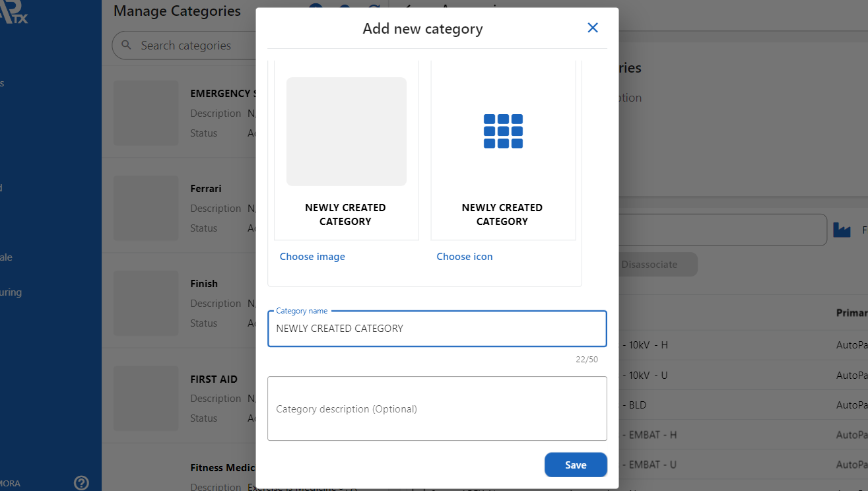The height and width of the screenshot is (491, 868).
Task: Select the table row ending BLD
Action: click(726, 405)
